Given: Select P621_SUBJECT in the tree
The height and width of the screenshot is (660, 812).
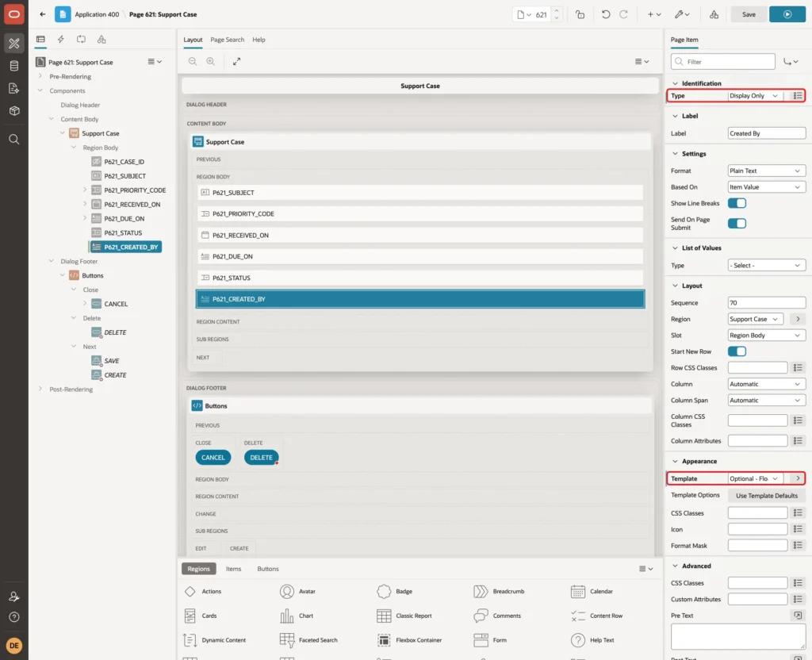Looking at the screenshot, I should 124,176.
